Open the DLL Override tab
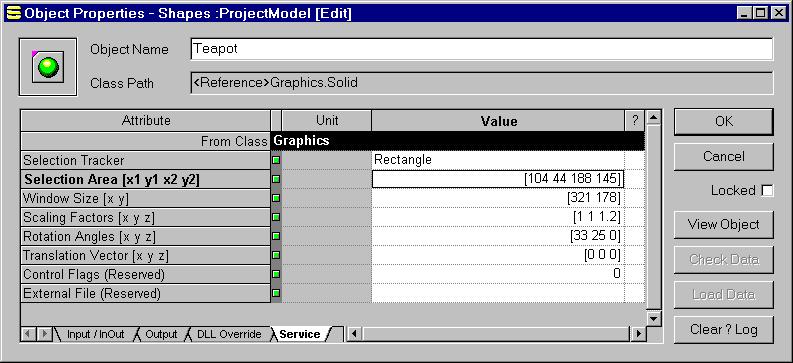 pyautogui.click(x=229, y=334)
